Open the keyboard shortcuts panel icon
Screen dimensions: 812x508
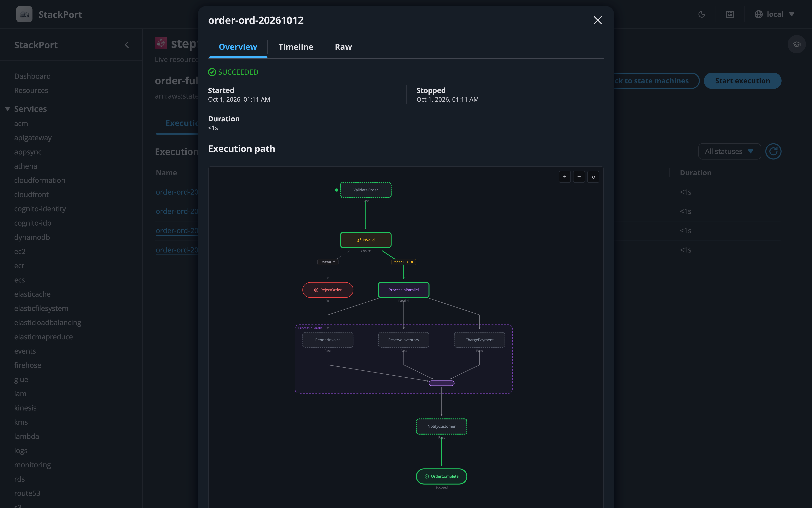point(730,14)
